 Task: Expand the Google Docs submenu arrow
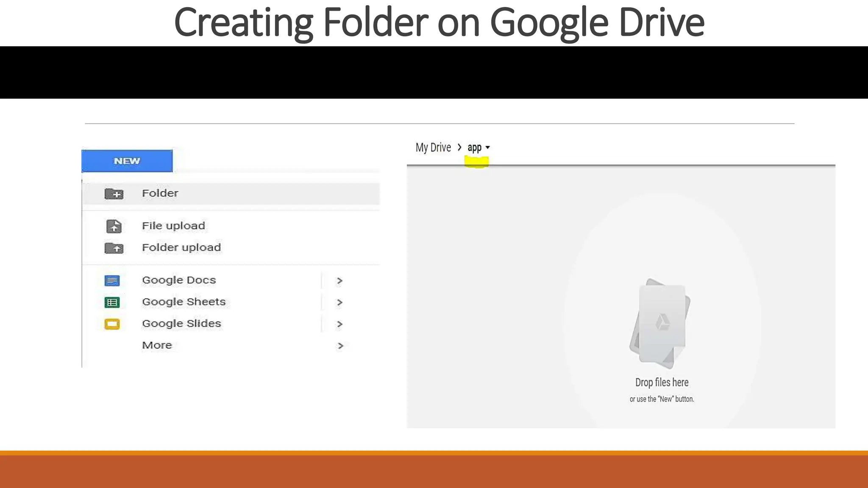[x=339, y=280]
